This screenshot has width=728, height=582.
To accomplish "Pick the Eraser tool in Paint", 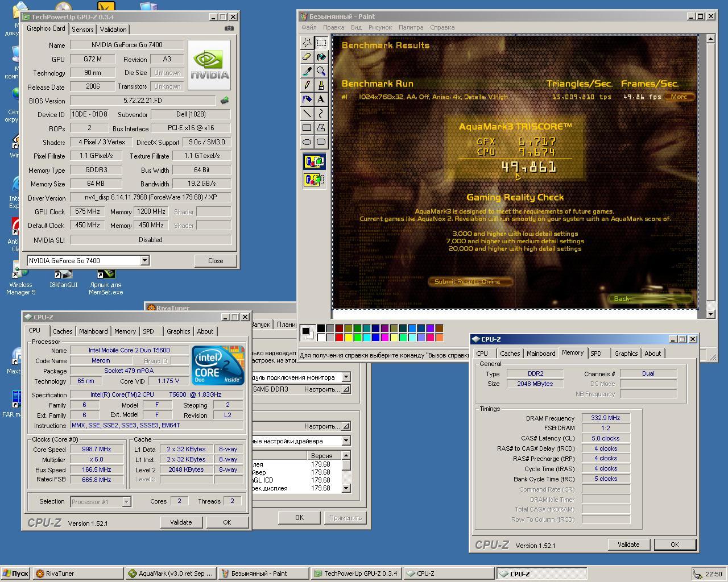I will [307, 57].
